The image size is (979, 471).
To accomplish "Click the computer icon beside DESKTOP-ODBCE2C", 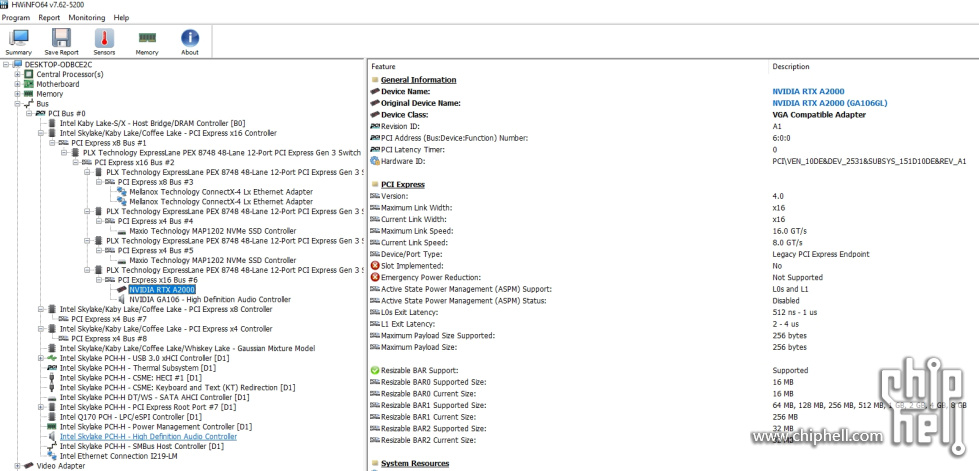I will point(17,64).
